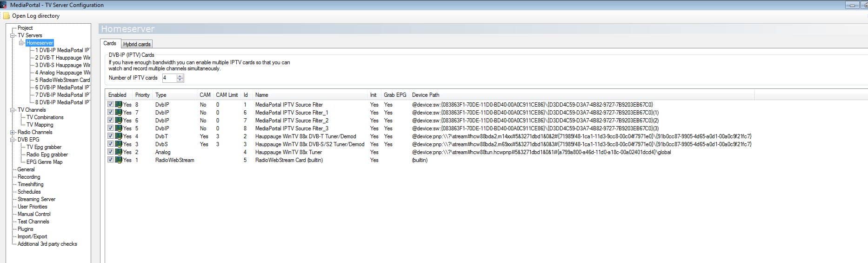Uncheck the Hauppauge DVB-T Tuner enabled checkbox

pyautogui.click(x=111, y=136)
